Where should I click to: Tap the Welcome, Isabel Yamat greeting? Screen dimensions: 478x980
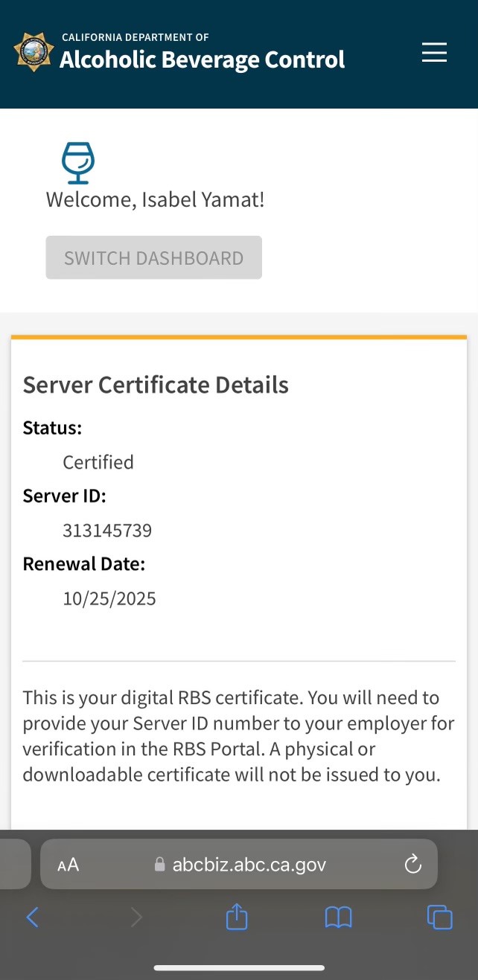155,199
